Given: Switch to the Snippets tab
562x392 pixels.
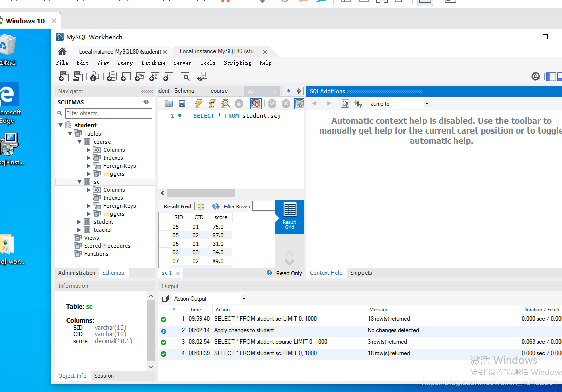Looking at the screenshot, I should pyautogui.click(x=361, y=273).
